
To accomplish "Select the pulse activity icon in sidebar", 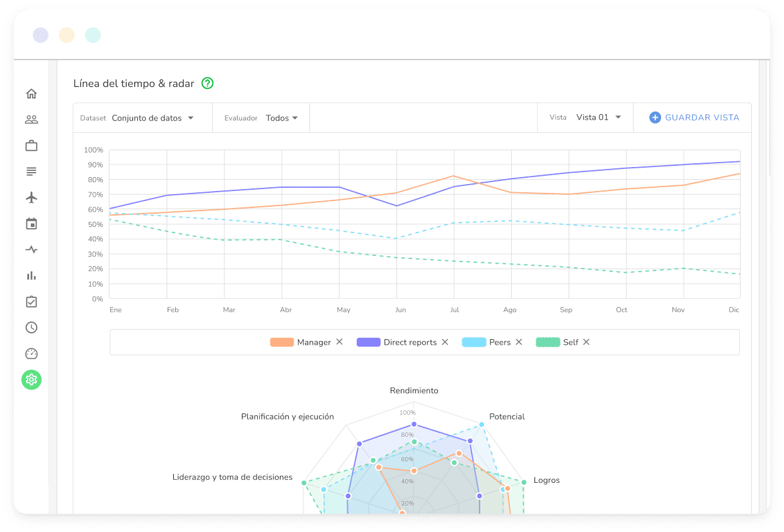I will click(32, 250).
